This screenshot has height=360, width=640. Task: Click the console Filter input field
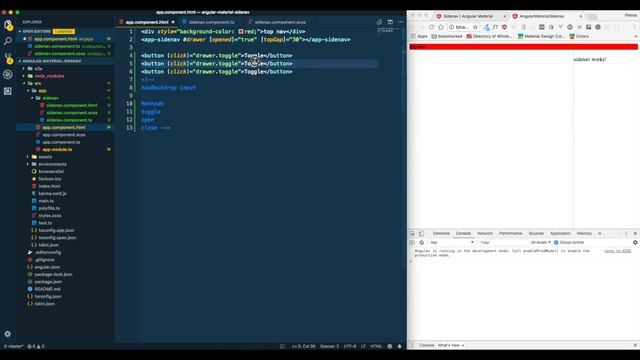(503, 242)
